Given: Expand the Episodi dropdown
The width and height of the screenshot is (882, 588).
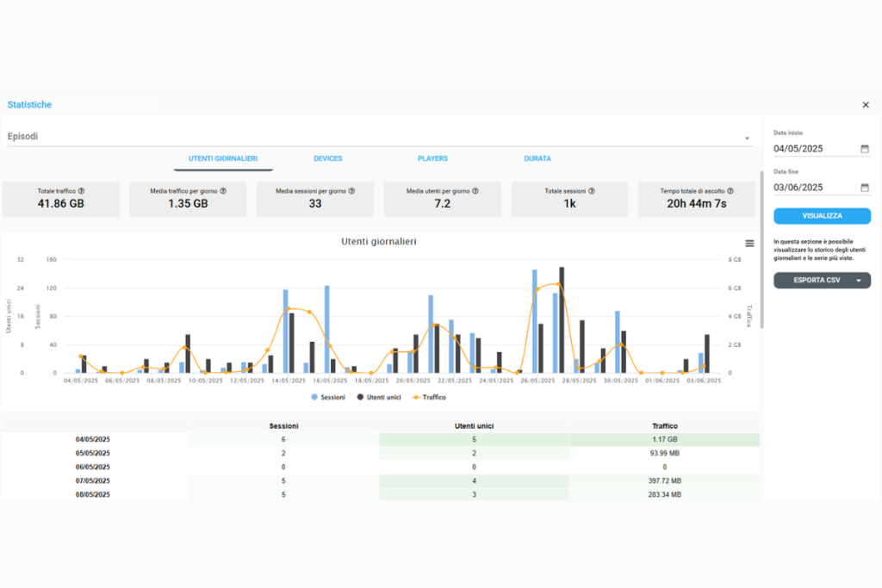Looking at the screenshot, I should pyautogui.click(x=379, y=137).
